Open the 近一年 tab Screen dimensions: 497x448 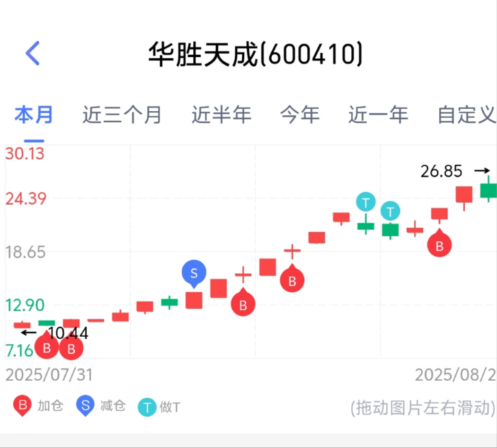(x=378, y=115)
